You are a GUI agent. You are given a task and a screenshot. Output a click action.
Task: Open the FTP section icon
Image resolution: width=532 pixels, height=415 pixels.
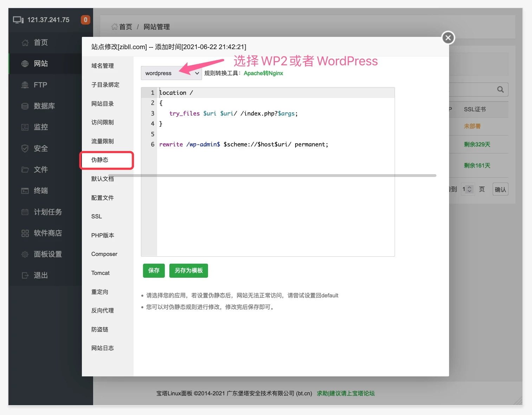25,85
